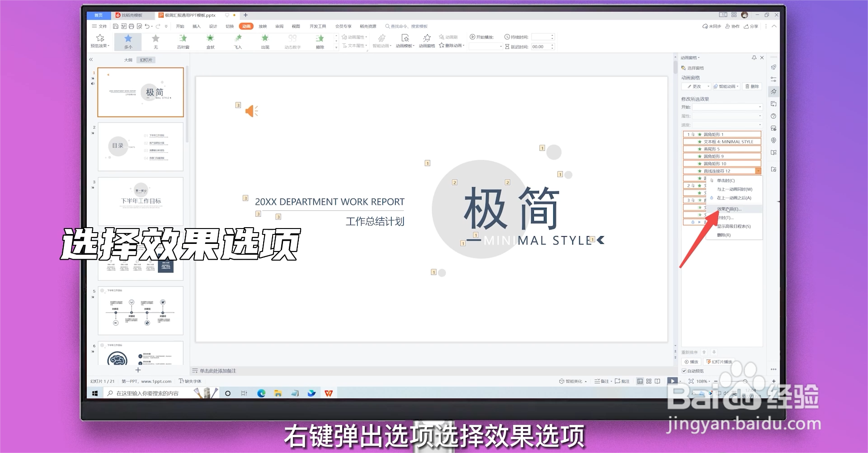Image resolution: width=868 pixels, height=453 pixels.
Task: Click the sliders settings icon in sidebar
Action: pyautogui.click(x=774, y=79)
